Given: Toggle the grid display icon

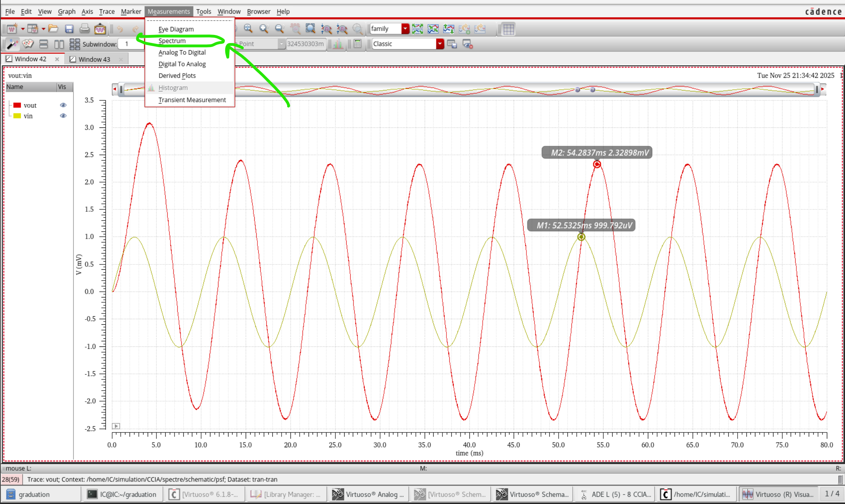Looking at the screenshot, I should tap(508, 29).
